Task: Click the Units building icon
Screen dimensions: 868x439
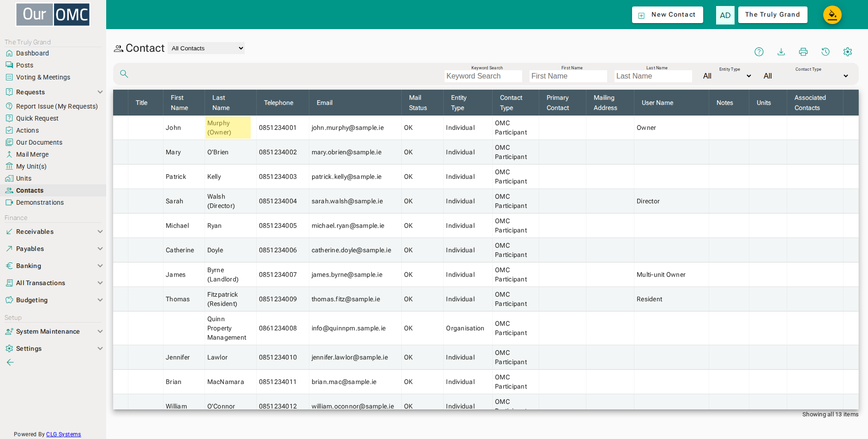Action: pyautogui.click(x=9, y=178)
